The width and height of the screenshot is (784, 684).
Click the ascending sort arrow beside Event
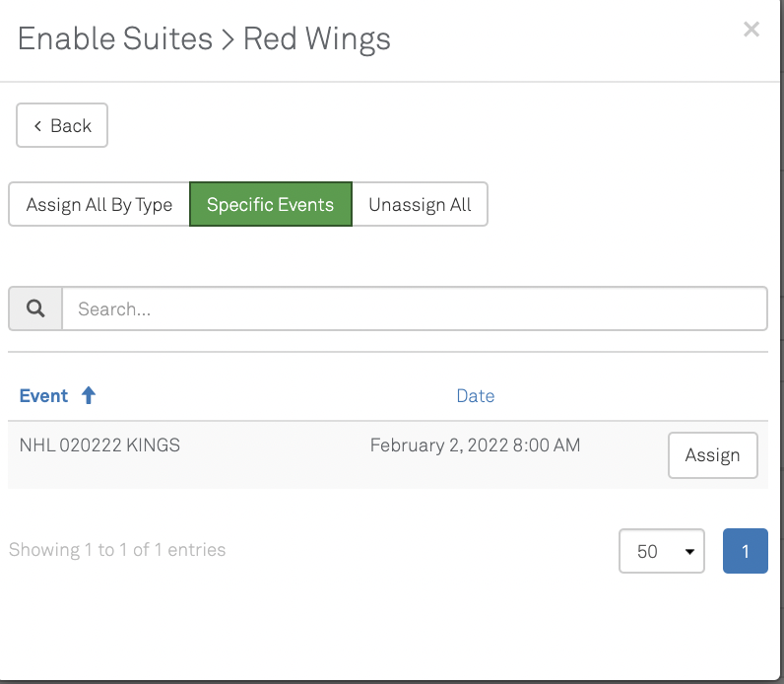coord(89,396)
